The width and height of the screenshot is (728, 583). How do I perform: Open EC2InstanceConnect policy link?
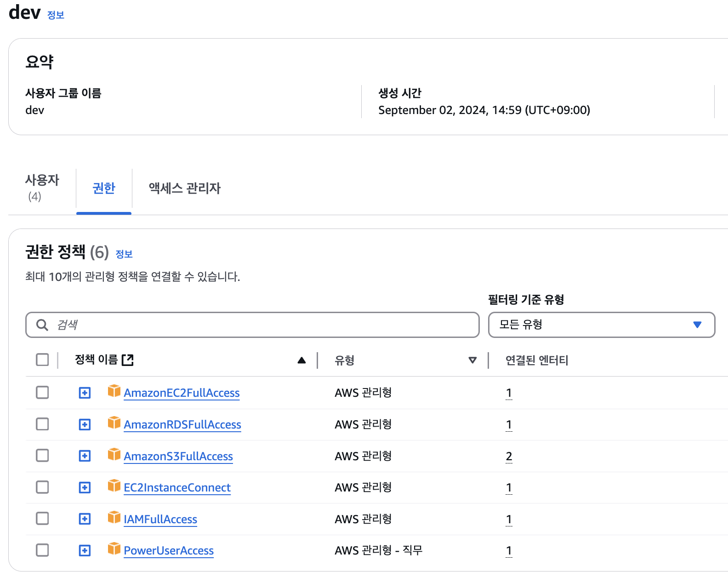[x=177, y=488]
